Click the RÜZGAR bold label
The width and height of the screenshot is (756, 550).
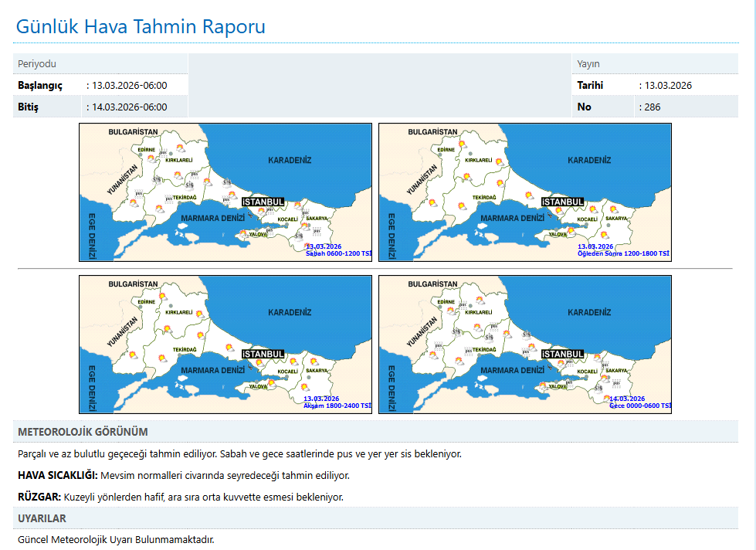click(x=39, y=497)
